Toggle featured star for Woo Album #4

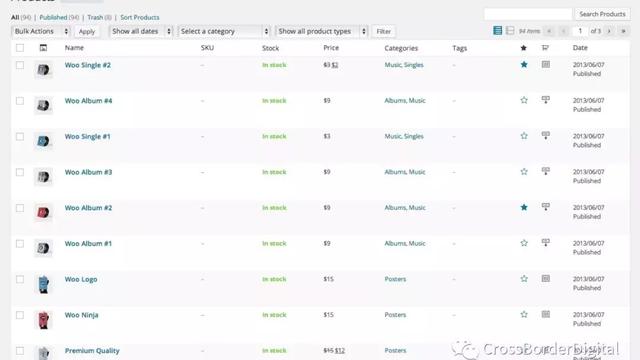tap(524, 100)
